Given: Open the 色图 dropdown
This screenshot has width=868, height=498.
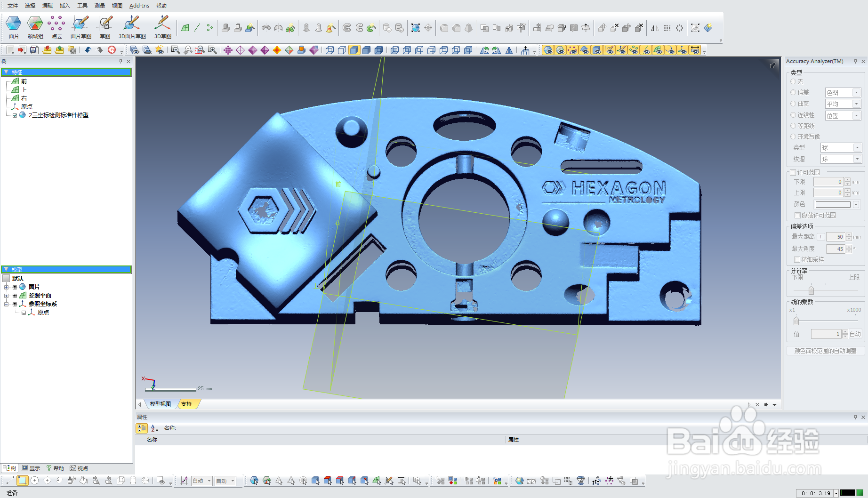Looking at the screenshot, I should point(843,92).
